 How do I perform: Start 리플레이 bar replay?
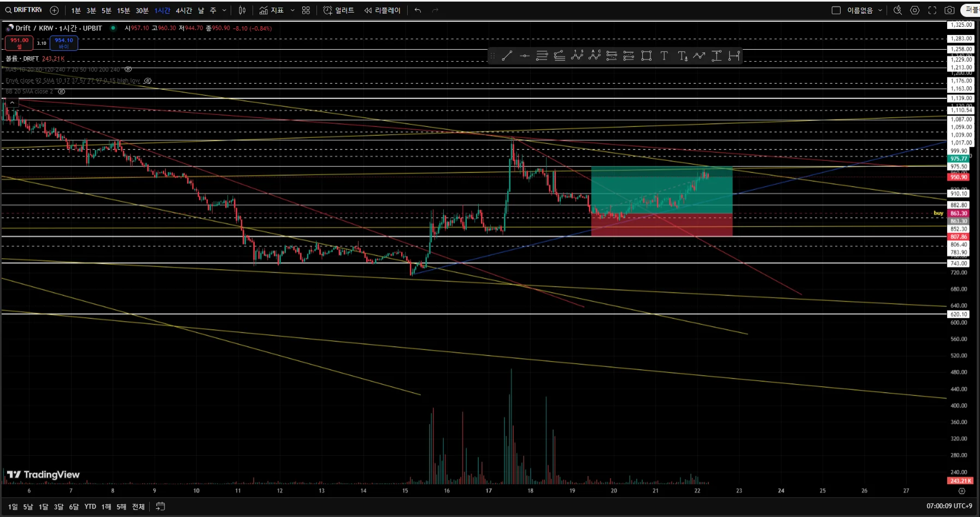tap(382, 10)
